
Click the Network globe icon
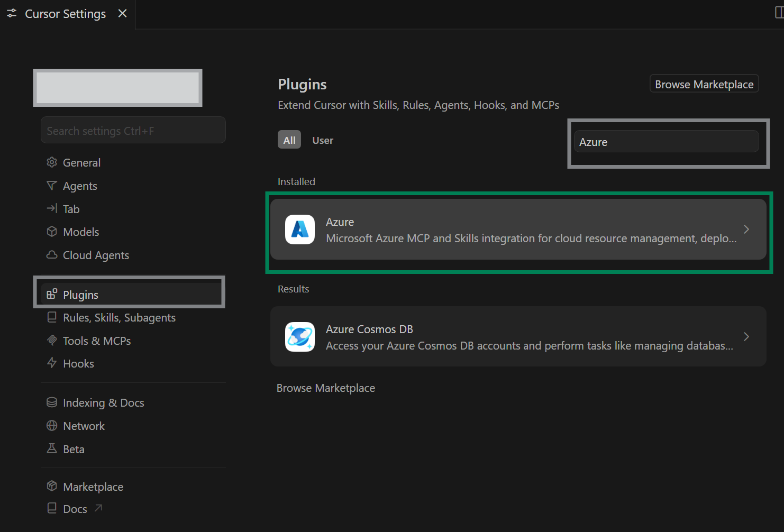52,426
